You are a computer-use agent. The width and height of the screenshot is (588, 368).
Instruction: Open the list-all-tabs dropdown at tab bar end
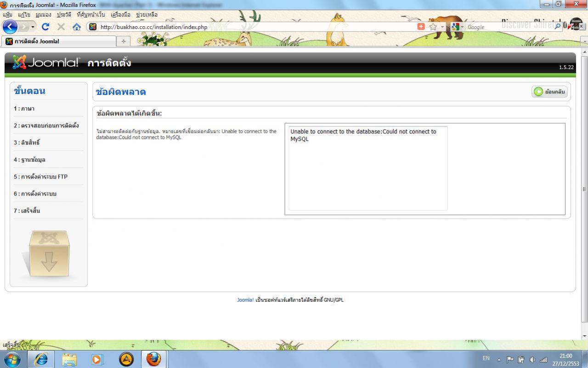pyautogui.click(x=584, y=41)
